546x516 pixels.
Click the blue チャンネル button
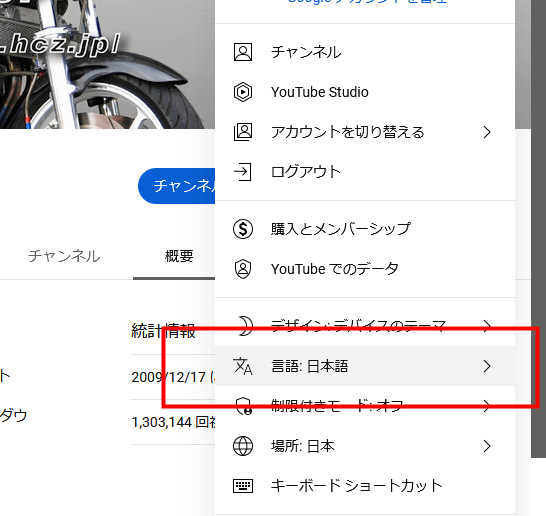tap(177, 186)
